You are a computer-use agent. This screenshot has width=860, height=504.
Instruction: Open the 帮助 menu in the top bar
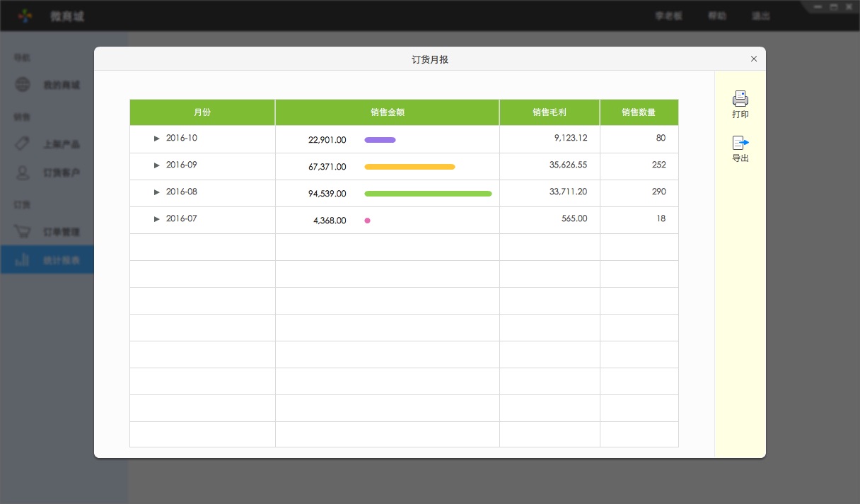pyautogui.click(x=717, y=16)
